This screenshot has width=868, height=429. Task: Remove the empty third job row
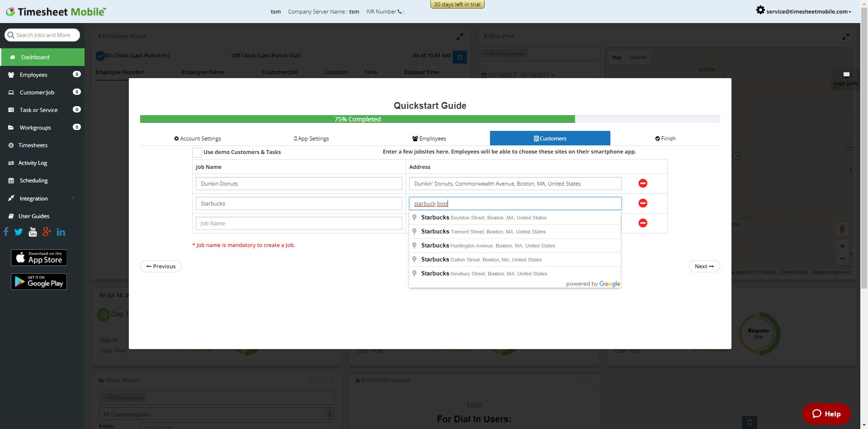click(x=642, y=223)
